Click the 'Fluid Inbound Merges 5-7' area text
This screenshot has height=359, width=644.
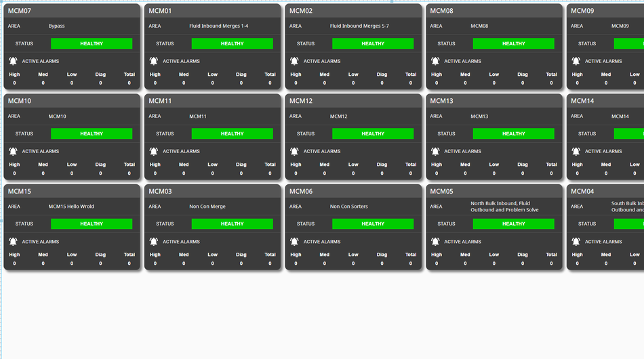coord(359,26)
